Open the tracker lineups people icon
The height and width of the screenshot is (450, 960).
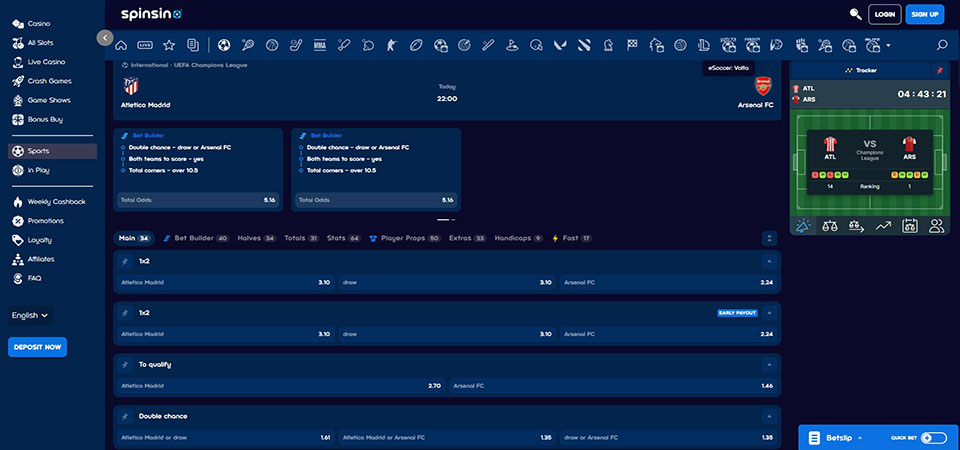[x=936, y=226]
